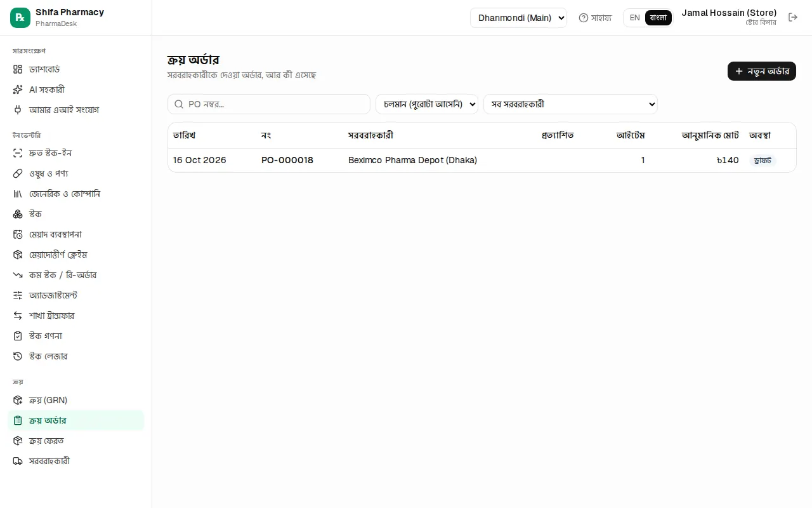Open the চলমান (পুরোটা আসেনি) status filter
812x508 pixels.
coord(427,104)
